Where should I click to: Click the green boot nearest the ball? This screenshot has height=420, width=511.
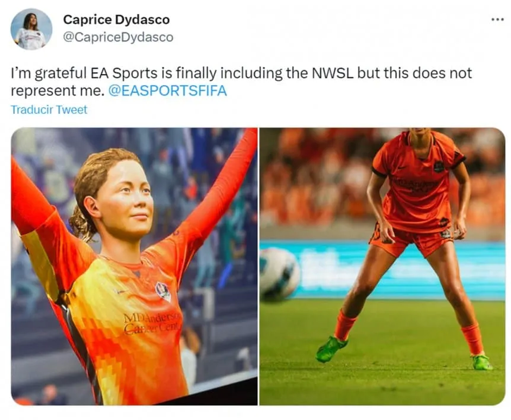pos(331,349)
